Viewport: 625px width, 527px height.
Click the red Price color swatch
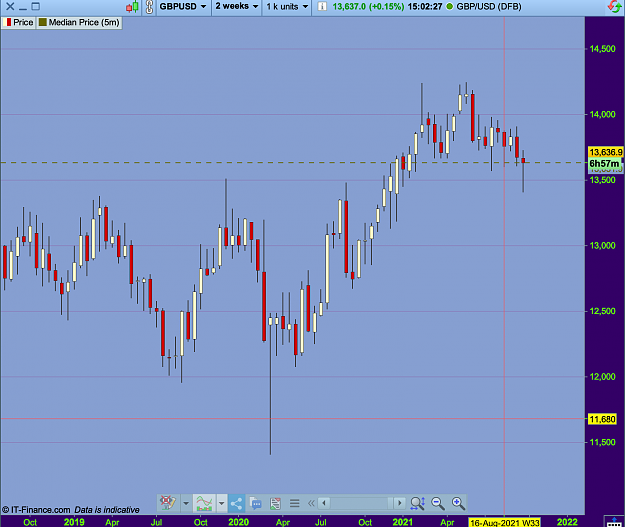pyautogui.click(x=8, y=22)
